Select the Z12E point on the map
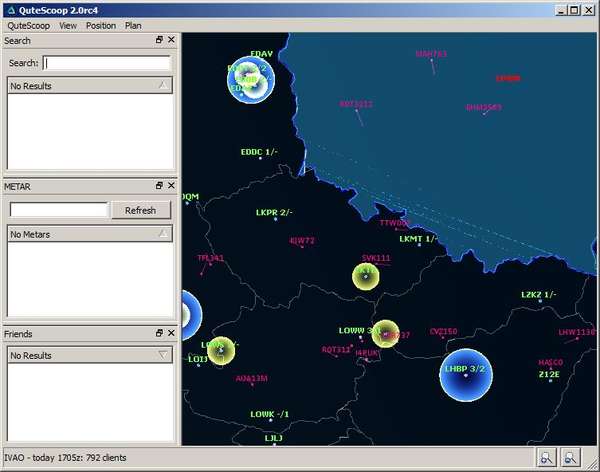 tap(549, 374)
